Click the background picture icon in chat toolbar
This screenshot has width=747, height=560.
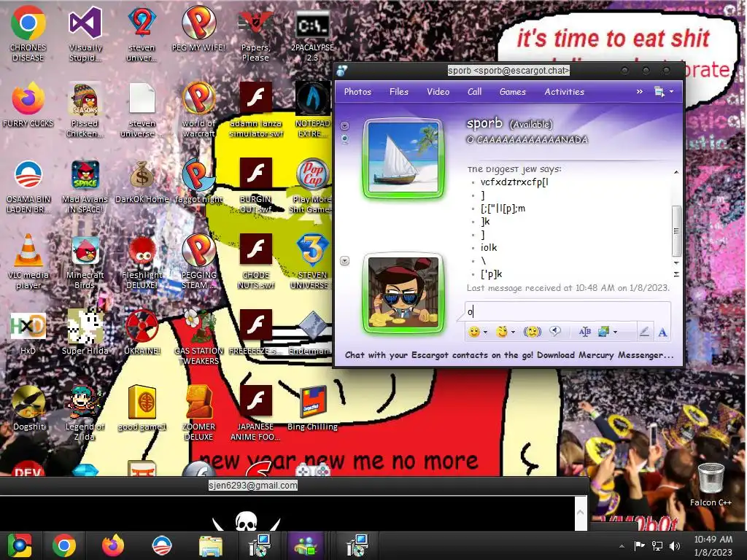click(x=603, y=332)
